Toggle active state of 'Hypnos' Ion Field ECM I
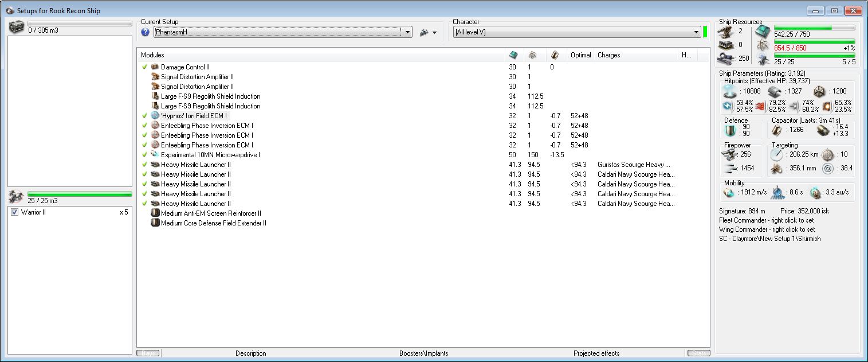Image resolution: width=868 pixels, height=362 pixels. [x=145, y=116]
